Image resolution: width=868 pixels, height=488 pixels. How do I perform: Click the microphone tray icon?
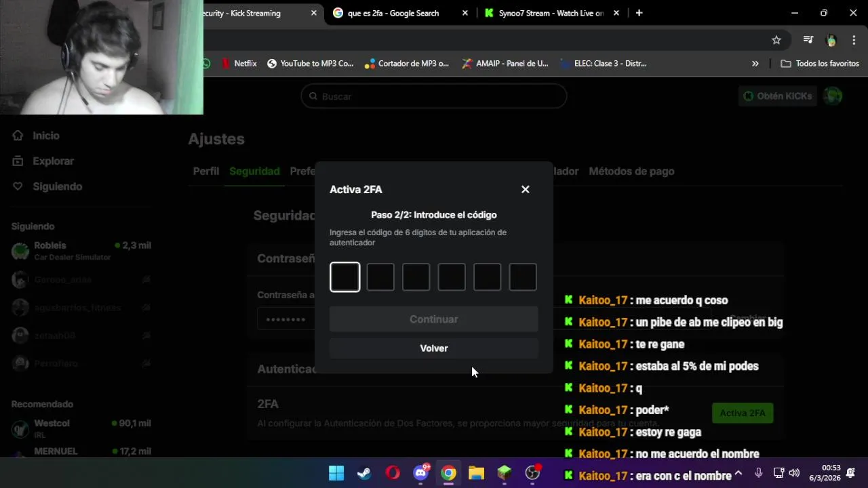pos(759,473)
